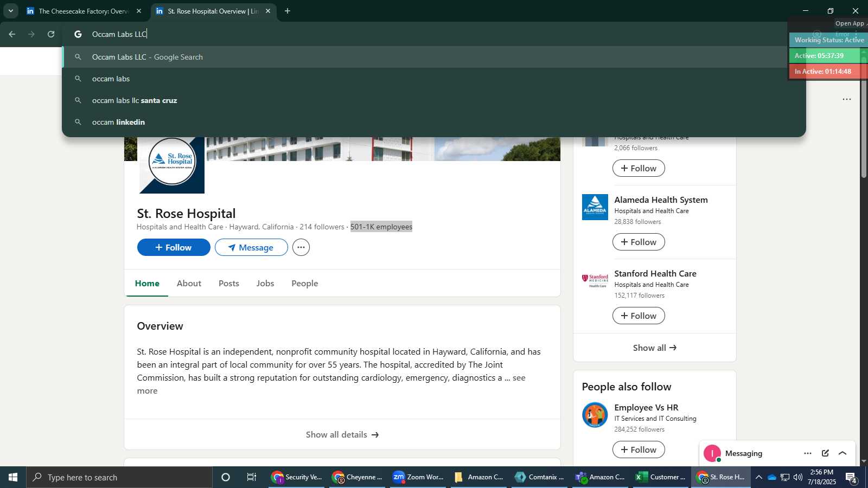Image resolution: width=868 pixels, height=488 pixels.
Task: Click the address bar with Occam Labs LLC
Action: 423,34
